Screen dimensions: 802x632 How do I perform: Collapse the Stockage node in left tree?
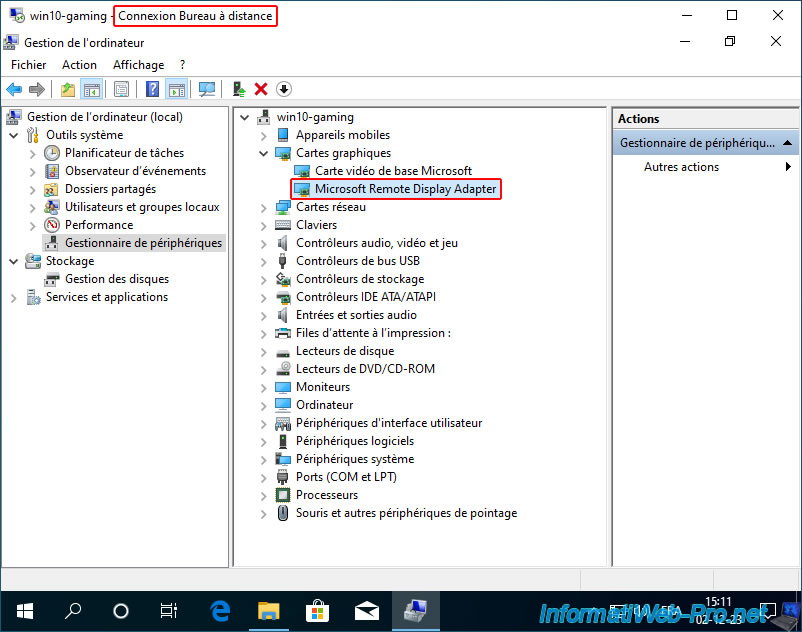[x=14, y=262]
